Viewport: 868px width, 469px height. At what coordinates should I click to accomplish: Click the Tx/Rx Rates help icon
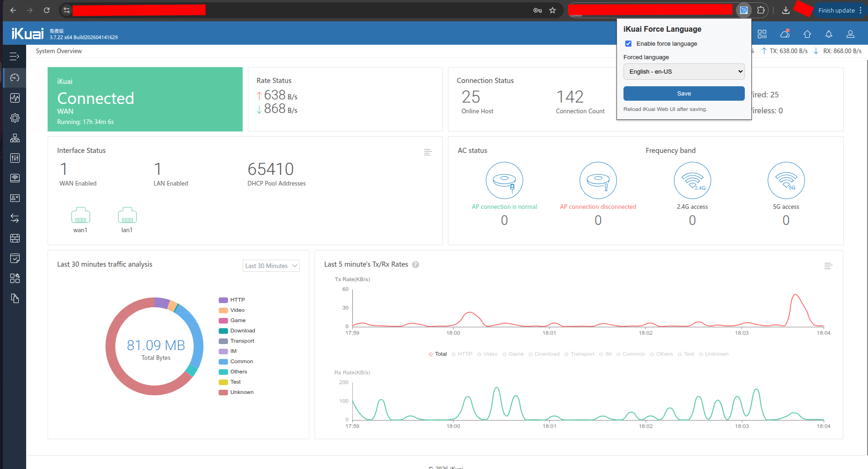coord(415,264)
